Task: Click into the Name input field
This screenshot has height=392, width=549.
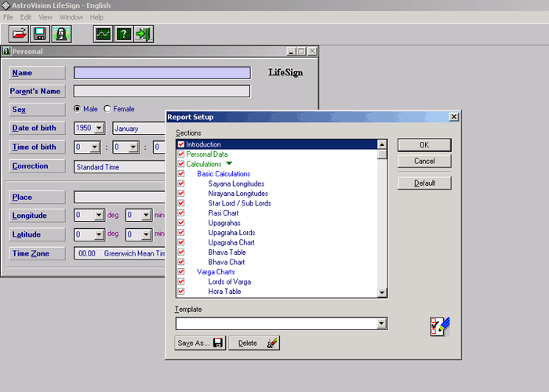Action: pyautogui.click(x=162, y=73)
